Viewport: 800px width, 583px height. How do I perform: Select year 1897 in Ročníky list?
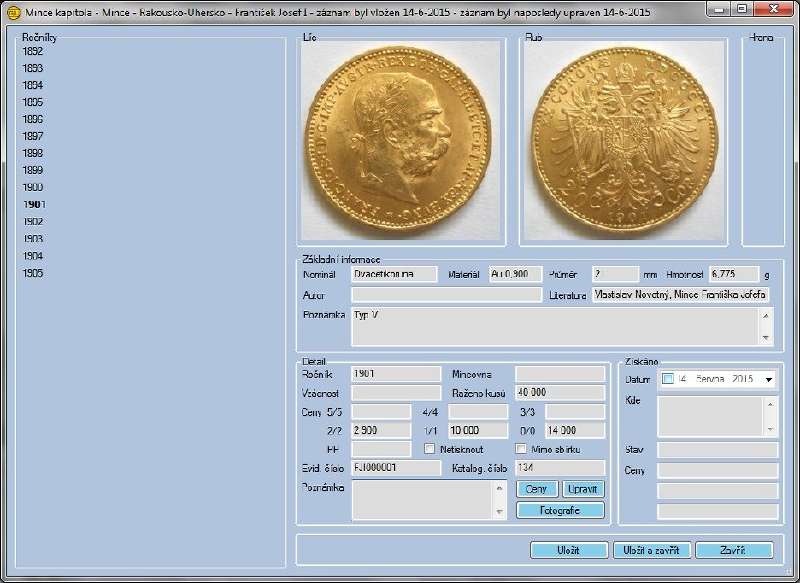32,136
